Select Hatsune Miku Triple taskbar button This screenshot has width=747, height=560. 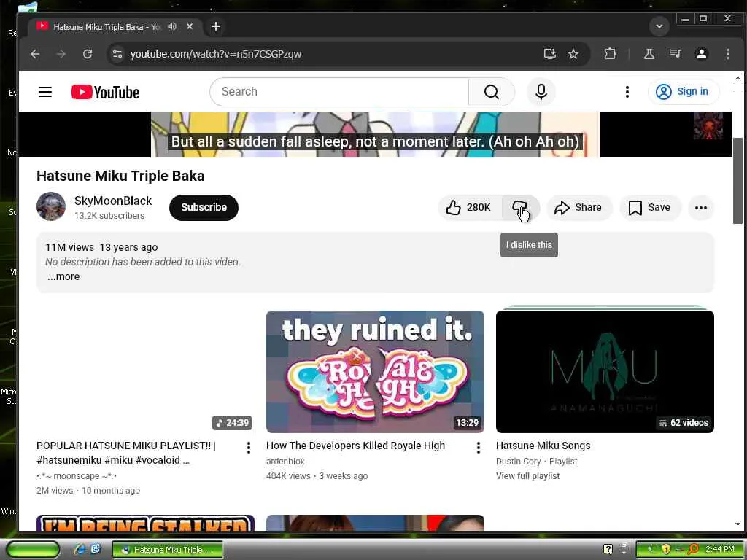[168, 550]
